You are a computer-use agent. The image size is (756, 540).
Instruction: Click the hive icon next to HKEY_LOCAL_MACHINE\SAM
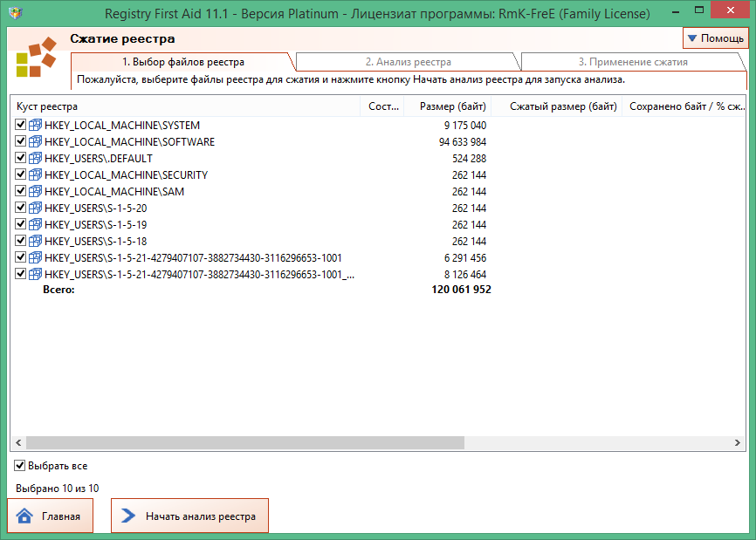[35, 191]
